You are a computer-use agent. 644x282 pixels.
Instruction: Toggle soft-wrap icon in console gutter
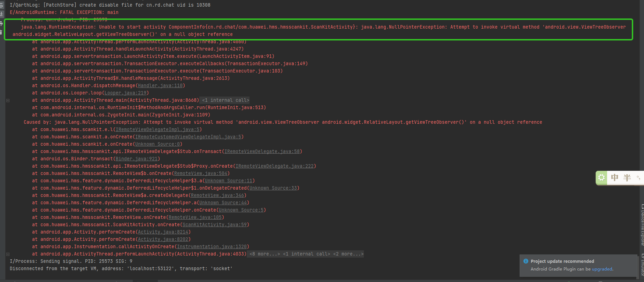pyautogui.click(x=1, y=6)
